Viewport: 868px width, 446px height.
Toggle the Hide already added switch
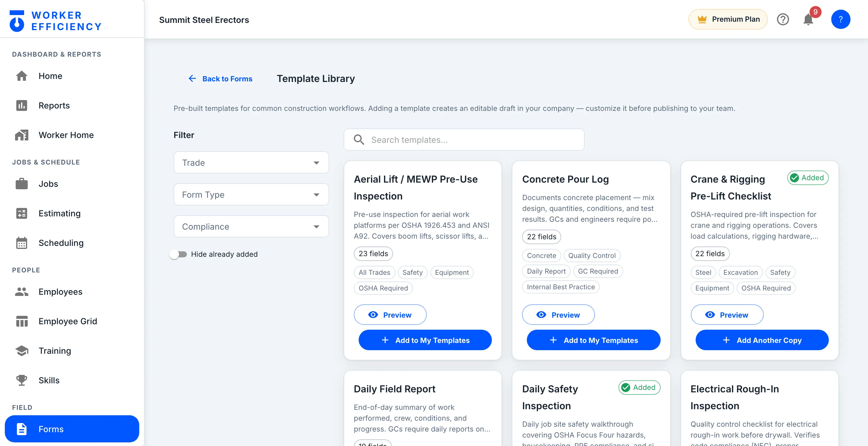click(x=178, y=254)
